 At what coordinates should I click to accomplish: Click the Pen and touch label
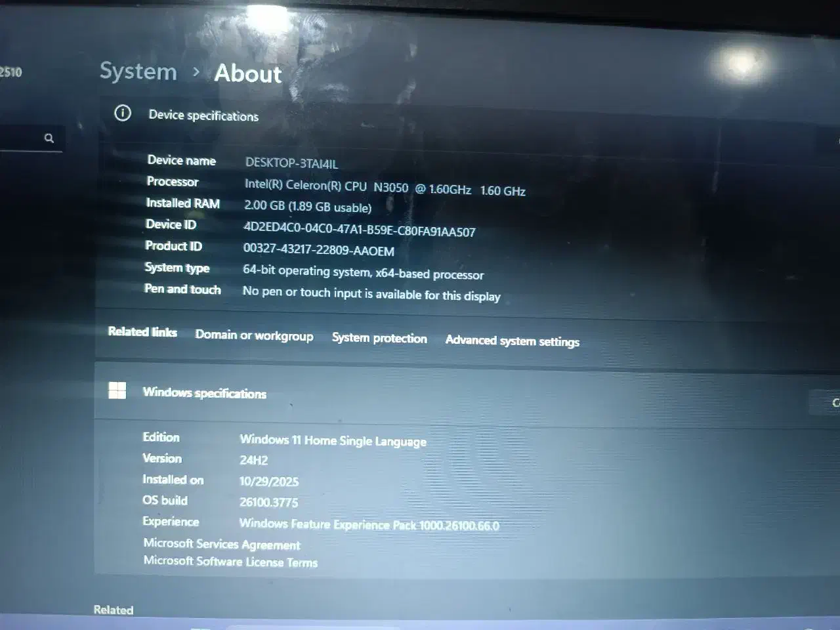click(182, 289)
